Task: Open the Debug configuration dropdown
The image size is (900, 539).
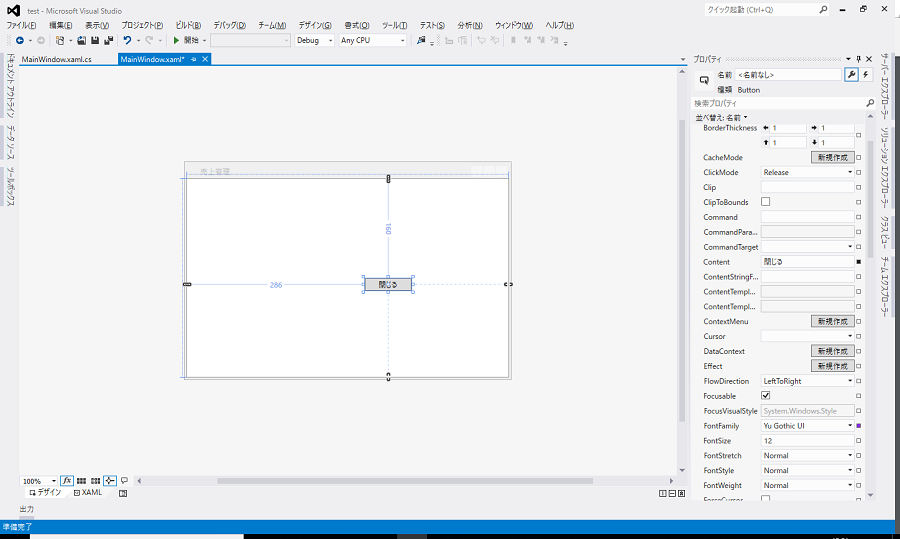Action: 315,40
